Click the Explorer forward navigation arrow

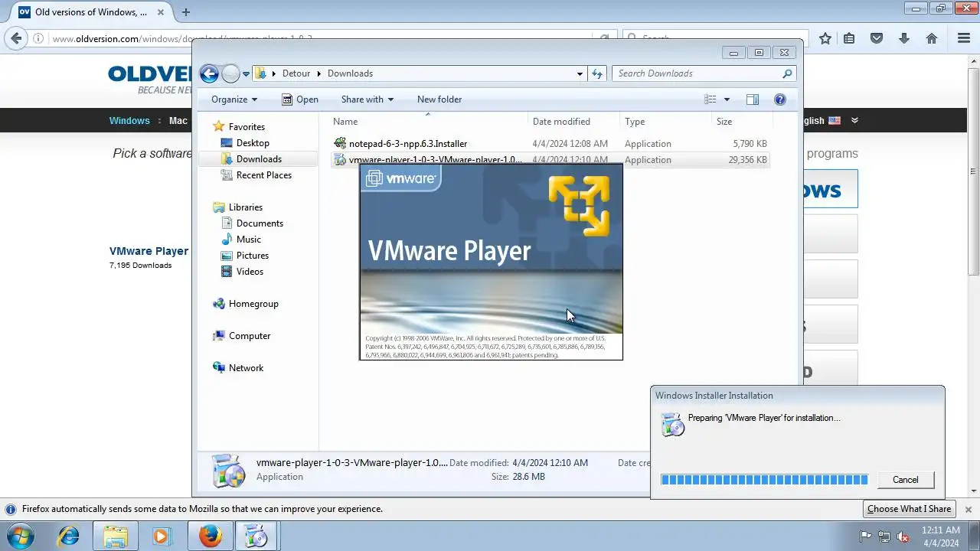coord(230,73)
